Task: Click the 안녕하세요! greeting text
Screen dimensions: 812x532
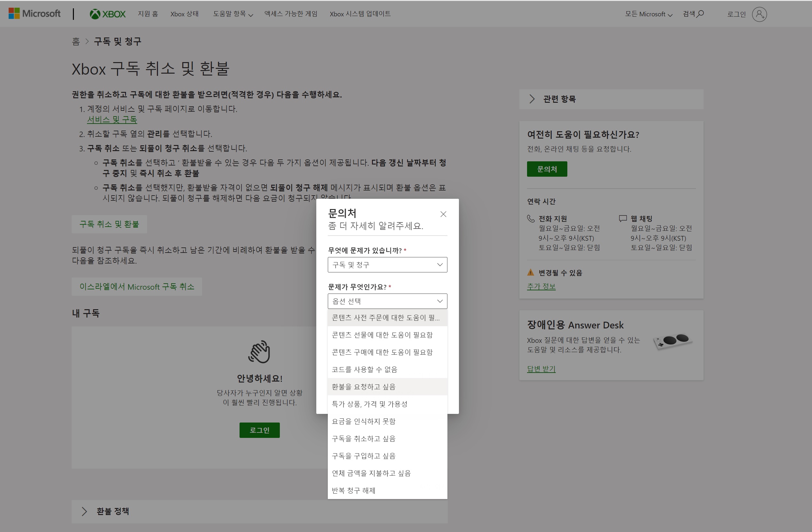Action: coord(259,378)
